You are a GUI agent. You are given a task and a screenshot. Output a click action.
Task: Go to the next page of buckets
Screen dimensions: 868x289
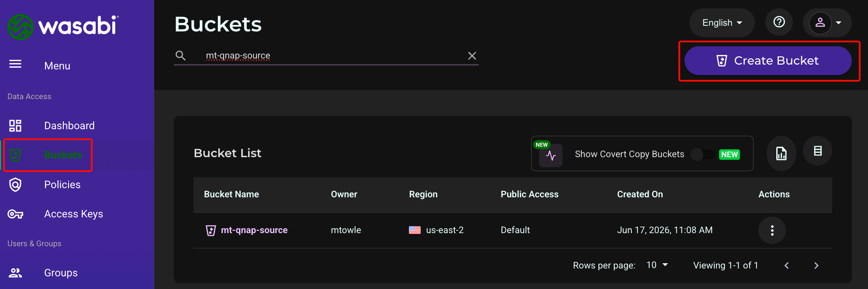click(x=816, y=265)
